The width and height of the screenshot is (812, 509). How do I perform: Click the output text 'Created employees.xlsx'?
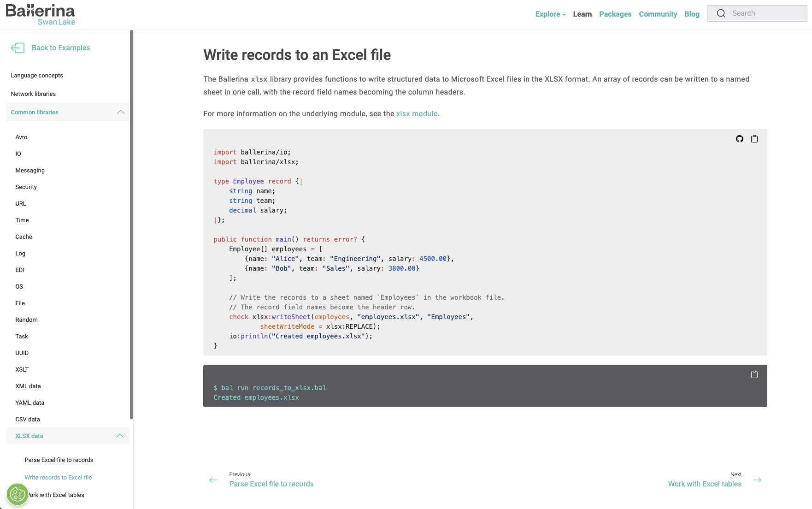(x=256, y=397)
